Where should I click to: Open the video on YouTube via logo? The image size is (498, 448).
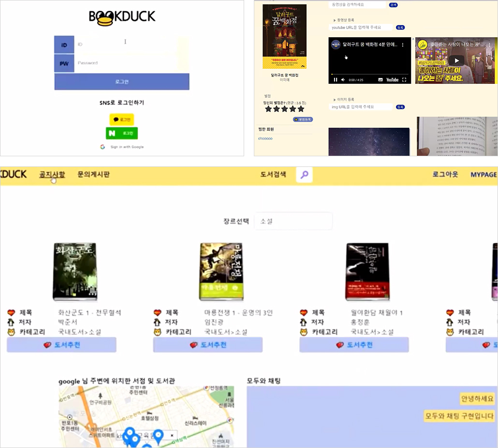coord(392,80)
